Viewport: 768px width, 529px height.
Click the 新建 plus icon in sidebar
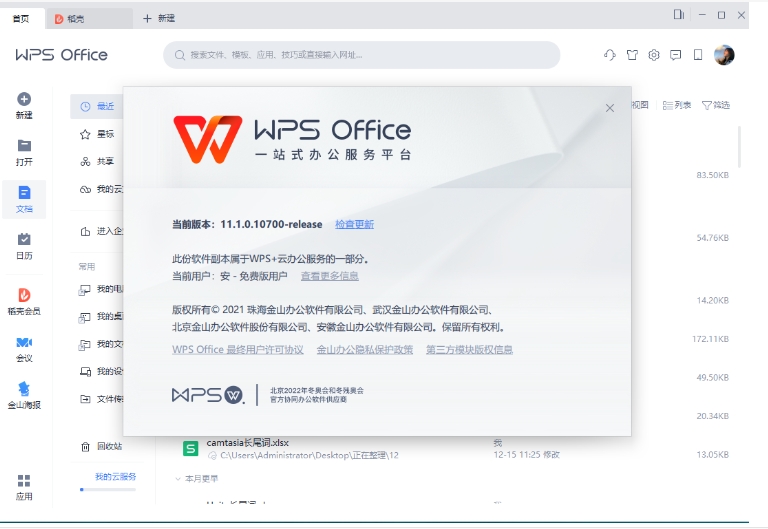[x=24, y=99]
